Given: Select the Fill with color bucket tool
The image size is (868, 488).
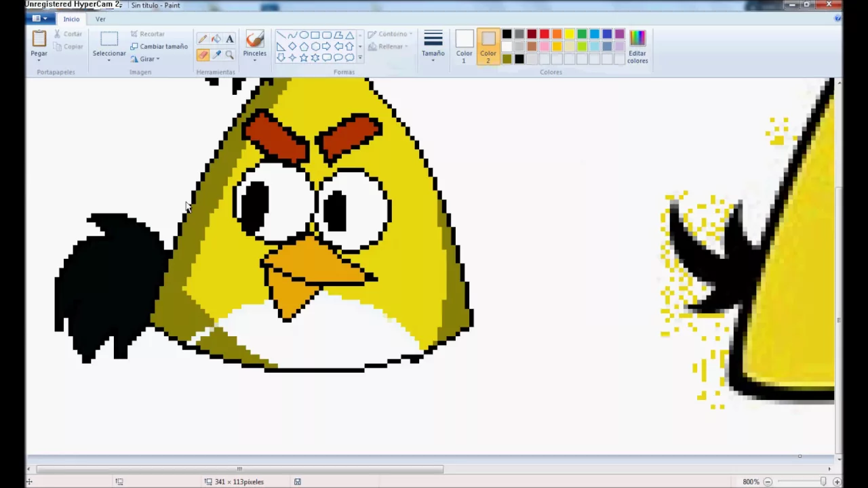Looking at the screenshot, I should (216, 39).
